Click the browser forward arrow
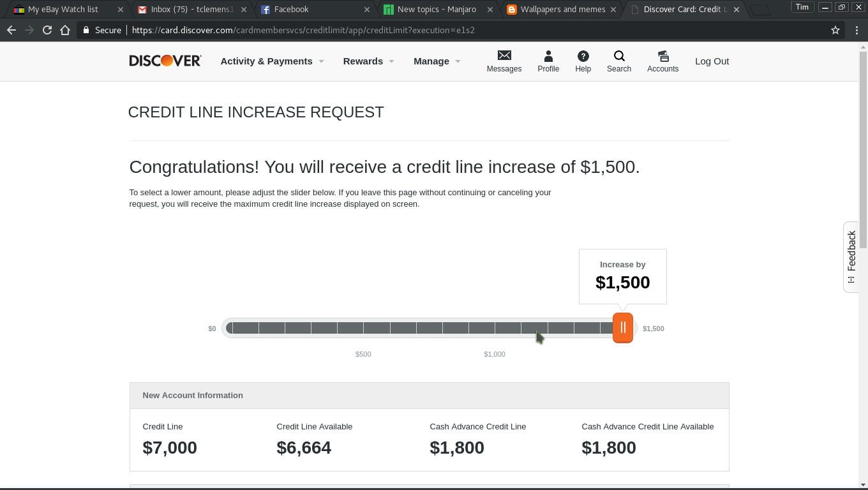The height and width of the screenshot is (490, 868). pyautogui.click(x=29, y=30)
